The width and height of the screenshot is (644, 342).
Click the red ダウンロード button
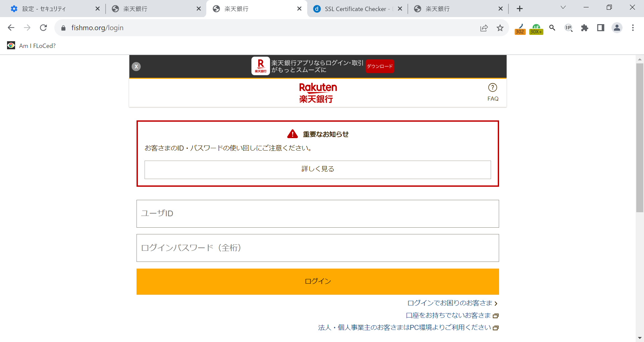click(380, 66)
